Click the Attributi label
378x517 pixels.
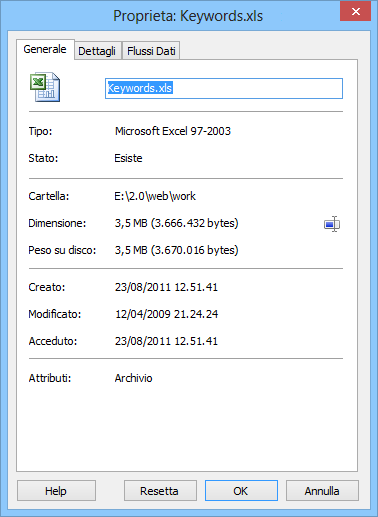pyautogui.click(x=50, y=378)
